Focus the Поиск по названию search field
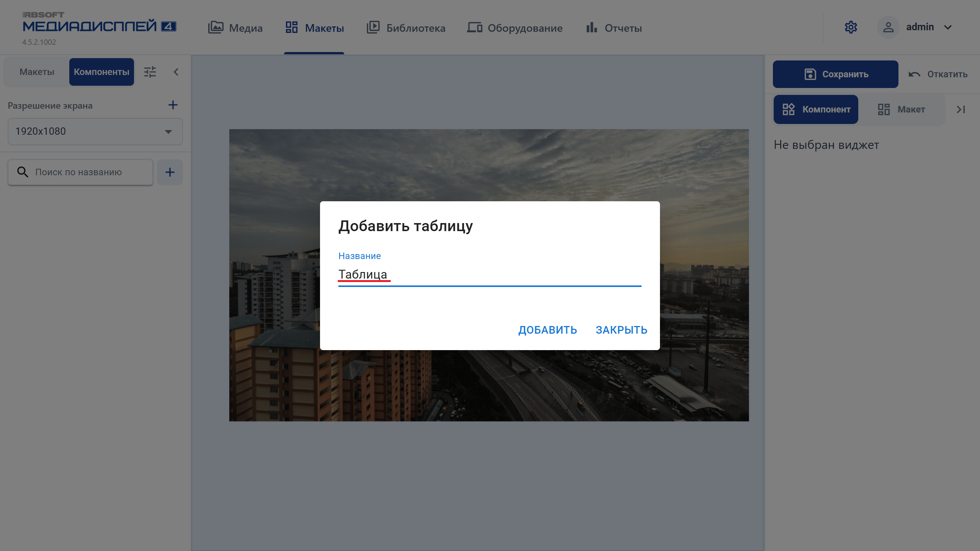The height and width of the screenshot is (551, 980). point(80,172)
